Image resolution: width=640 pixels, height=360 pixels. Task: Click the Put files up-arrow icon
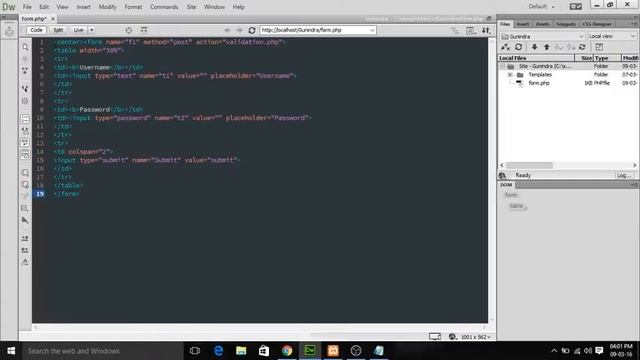coord(547,47)
